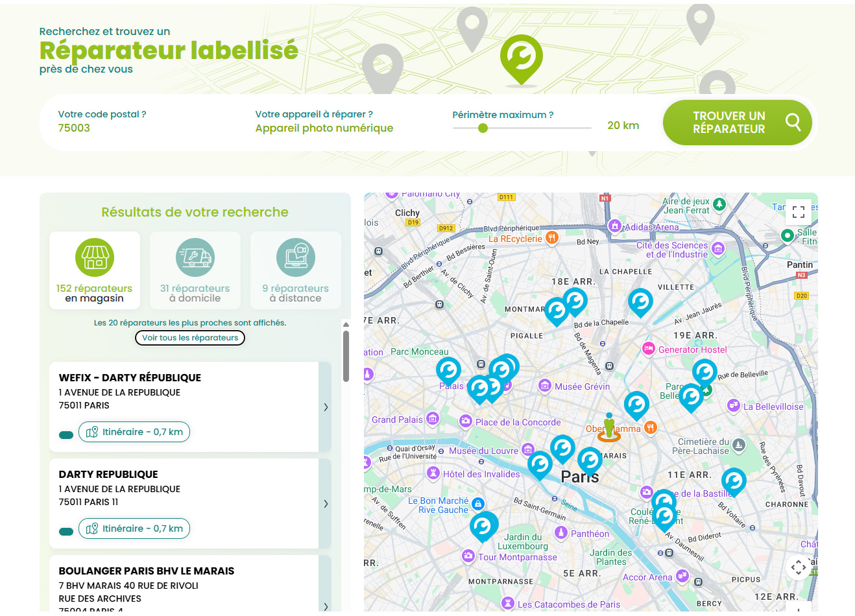The width and height of the screenshot is (855, 616).
Task: Click the repairer marker near La Chapelle
Action: coord(640,302)
